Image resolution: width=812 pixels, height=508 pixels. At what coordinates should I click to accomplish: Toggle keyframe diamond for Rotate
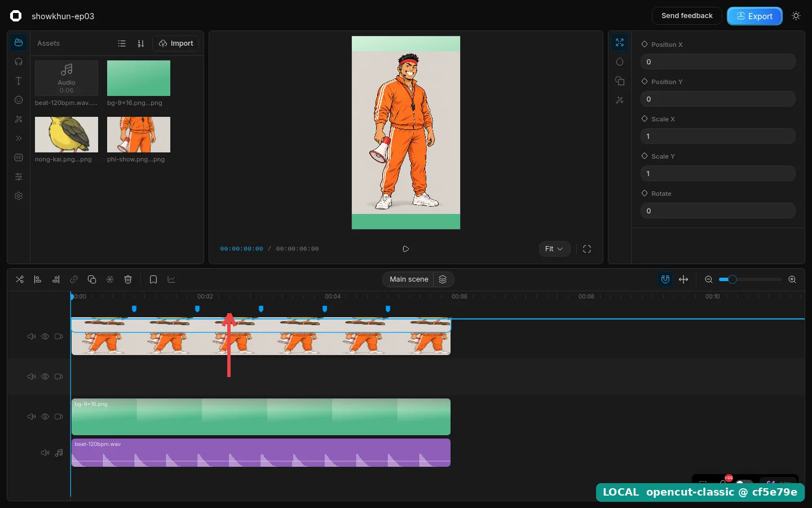[645, 193]
